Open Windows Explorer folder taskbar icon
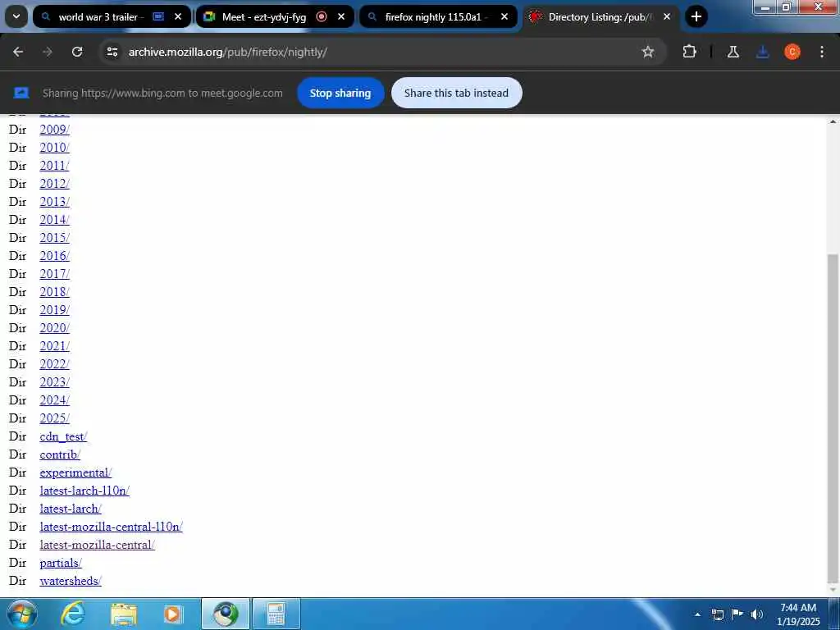 coord(124,614)
